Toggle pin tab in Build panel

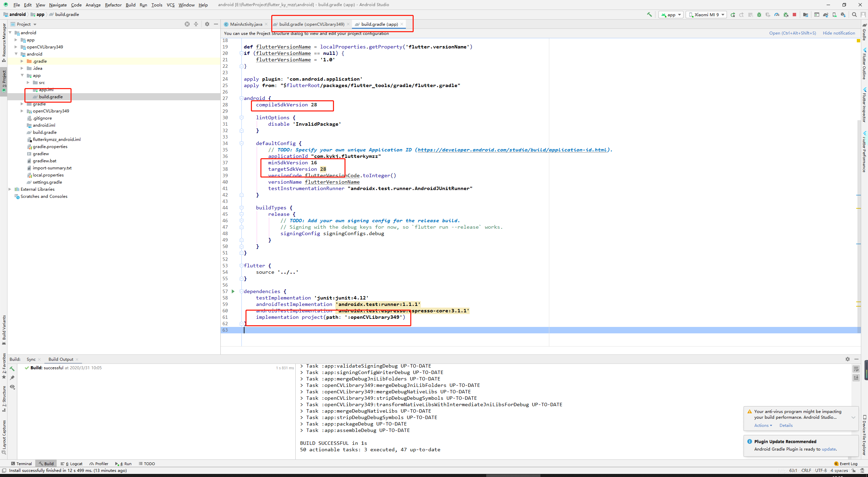click(13, 377)
